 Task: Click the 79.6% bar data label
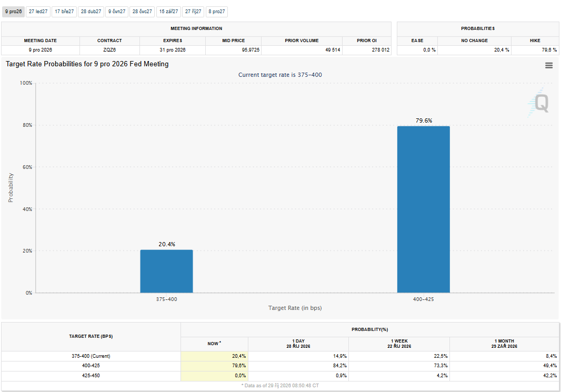[x=424, y=120]
